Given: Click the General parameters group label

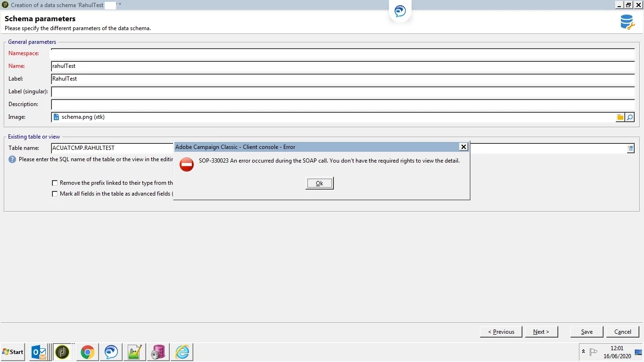Looking at the screenshot, I should coord(32,42).
